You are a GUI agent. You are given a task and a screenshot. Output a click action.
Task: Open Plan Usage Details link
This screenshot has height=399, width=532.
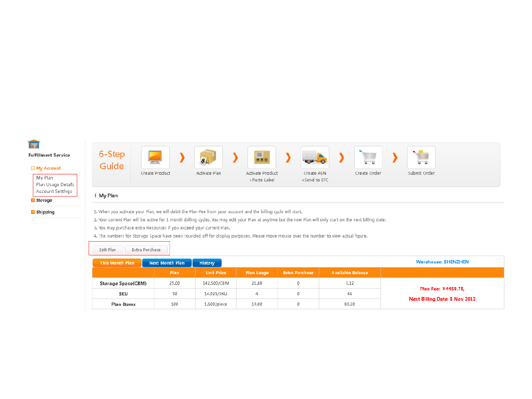coord(55,184)
